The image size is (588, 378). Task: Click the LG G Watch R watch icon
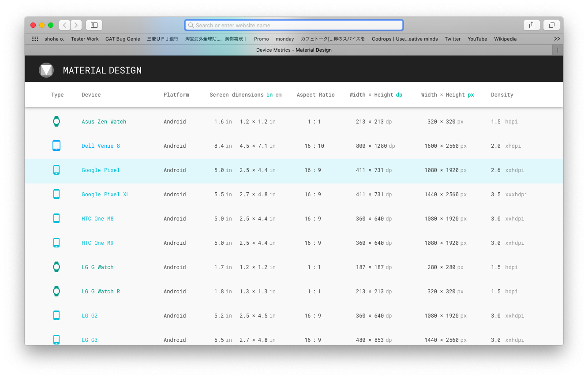[x=56, y=291]
